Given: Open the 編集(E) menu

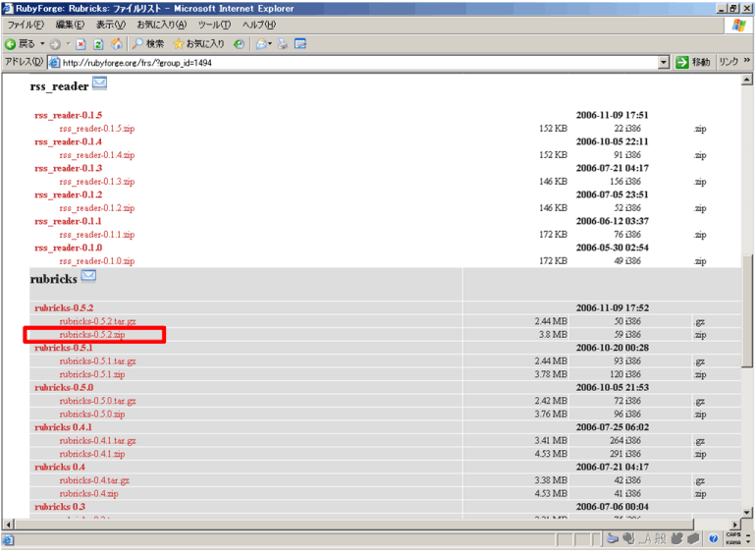Looking at the screenshot, I should [x=70, y=25].
